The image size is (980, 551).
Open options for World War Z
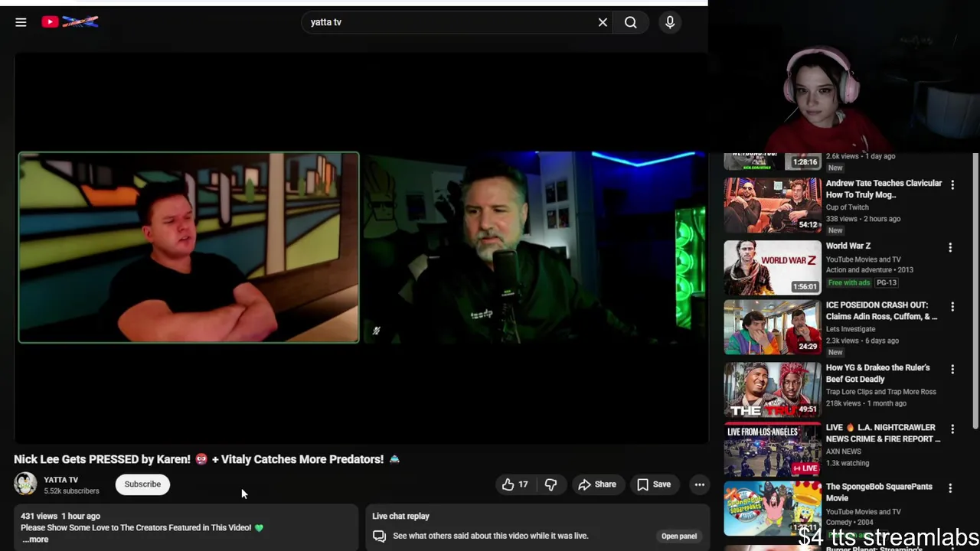coord(950,248)
